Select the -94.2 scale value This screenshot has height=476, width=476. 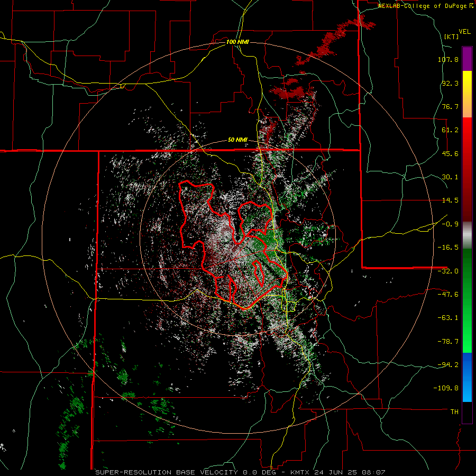point(448,364)
